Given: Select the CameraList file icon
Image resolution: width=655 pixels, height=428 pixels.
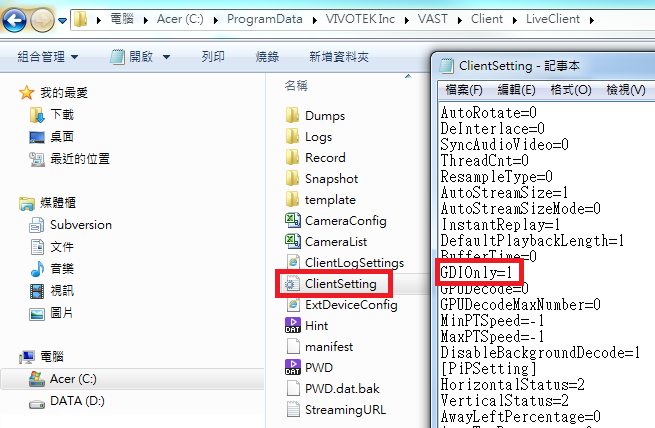Looking at the screenshot, I should (293, 241).
